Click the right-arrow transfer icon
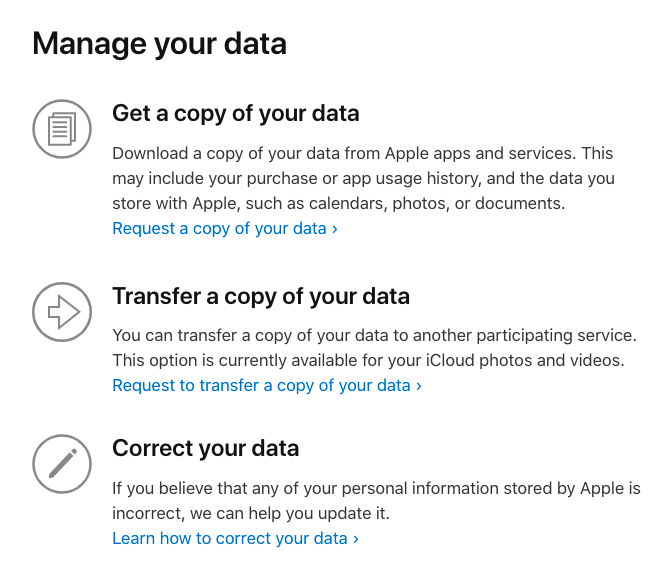The height and width of the screenshot is (564, 665). click(62, 312)
